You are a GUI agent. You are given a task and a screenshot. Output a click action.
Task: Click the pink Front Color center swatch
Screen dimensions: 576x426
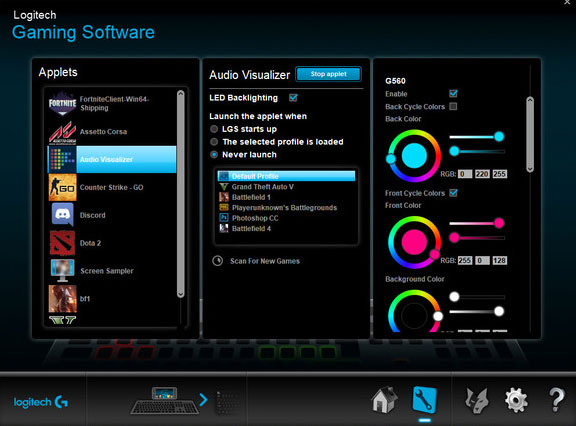point(414,242)
